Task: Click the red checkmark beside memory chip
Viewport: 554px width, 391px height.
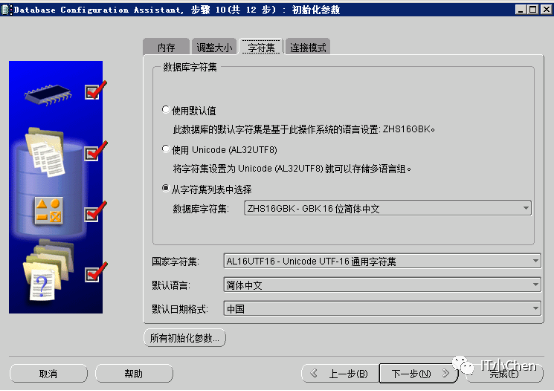Action: click(x=96, y=90)
